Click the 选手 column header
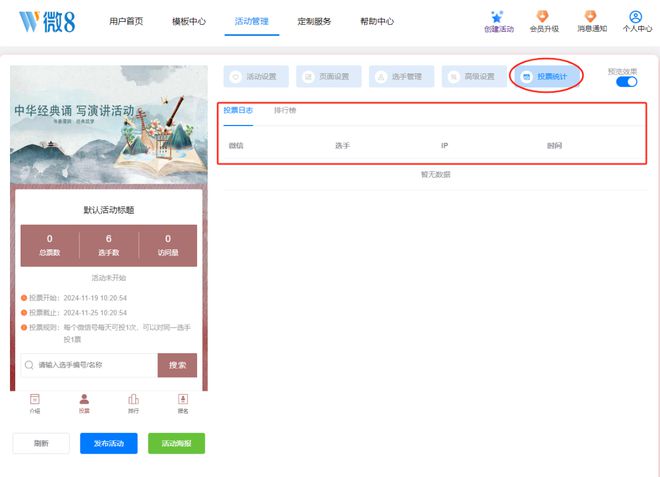The height and width of the screenshot is (477, 660). coord(342,146)
